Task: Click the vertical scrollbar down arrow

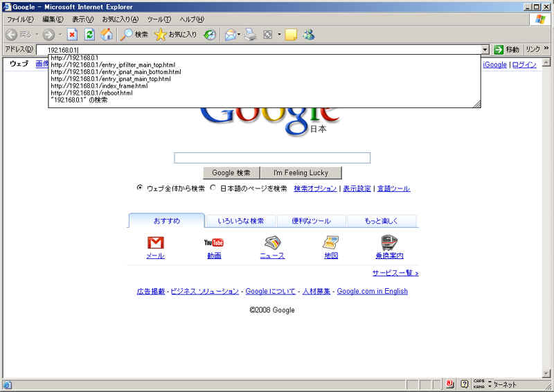Action: pyautogui.click(x=546, y=373)
